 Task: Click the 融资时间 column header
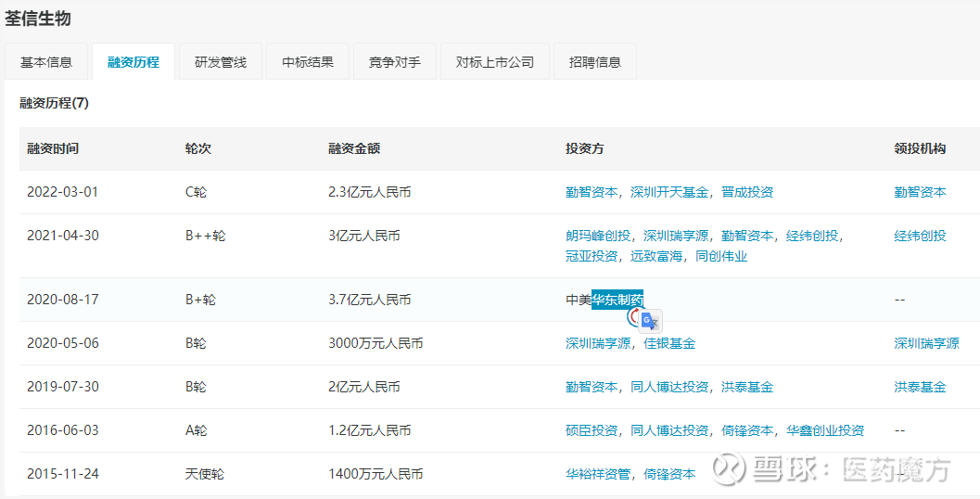pos(53,148)
